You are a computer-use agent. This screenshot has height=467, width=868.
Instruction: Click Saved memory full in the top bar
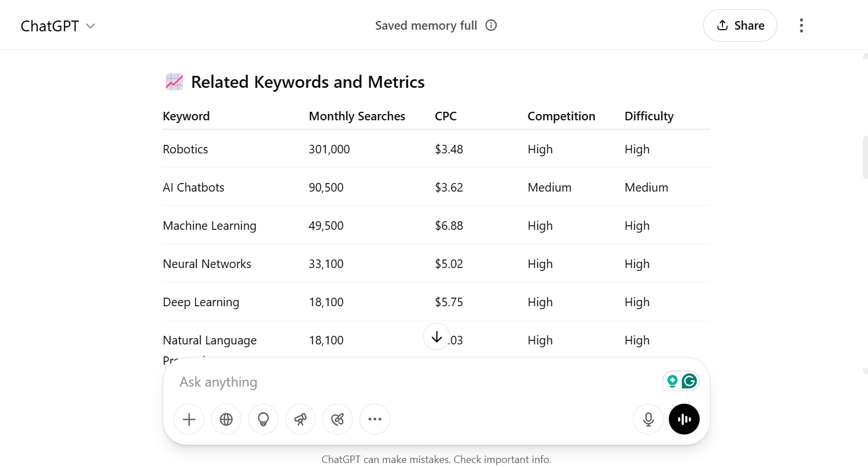point(426,25)
